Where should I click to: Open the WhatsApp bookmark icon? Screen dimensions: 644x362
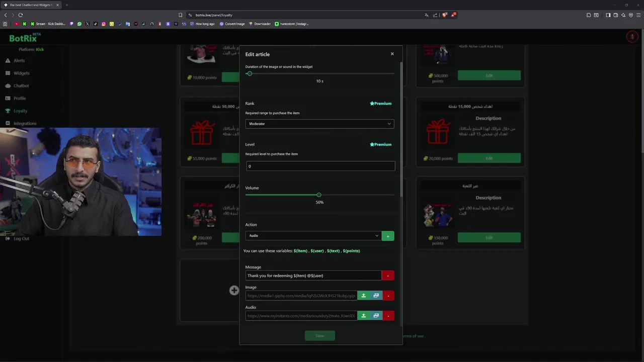pos(79,24)
